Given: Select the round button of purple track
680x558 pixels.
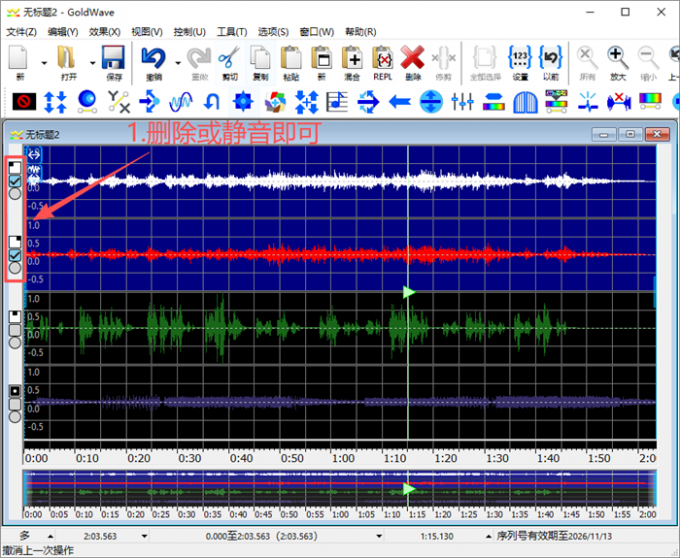Looking at the screenshot, I should [x=15, y=417].
